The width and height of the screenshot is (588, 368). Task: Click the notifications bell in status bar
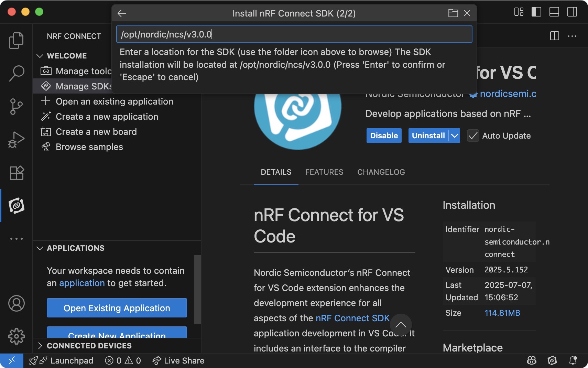coord(573,360)
